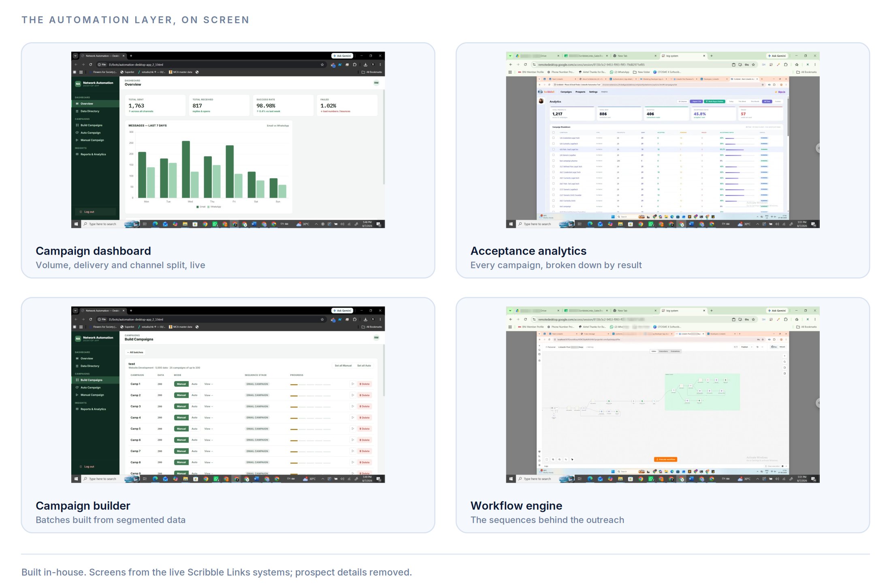Click side panel arrow handle on Acceptance analytics
Screen dimensions: 891x588
818,148
